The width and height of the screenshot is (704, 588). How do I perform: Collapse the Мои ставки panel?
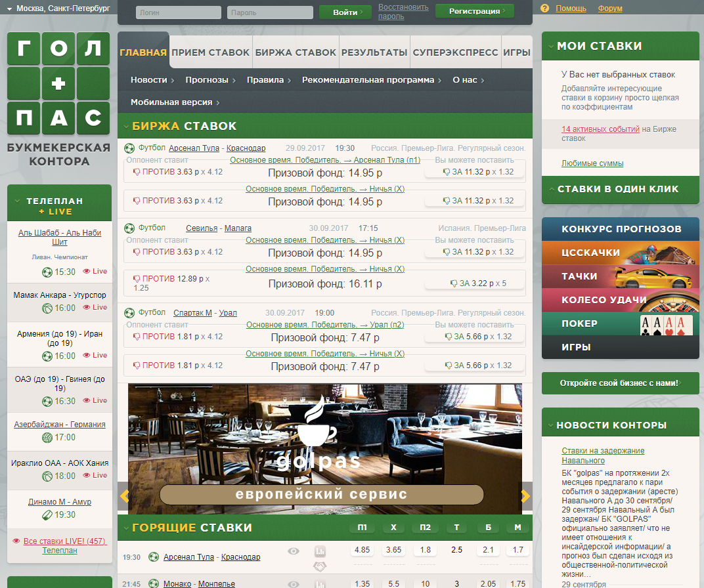point(550,46)
